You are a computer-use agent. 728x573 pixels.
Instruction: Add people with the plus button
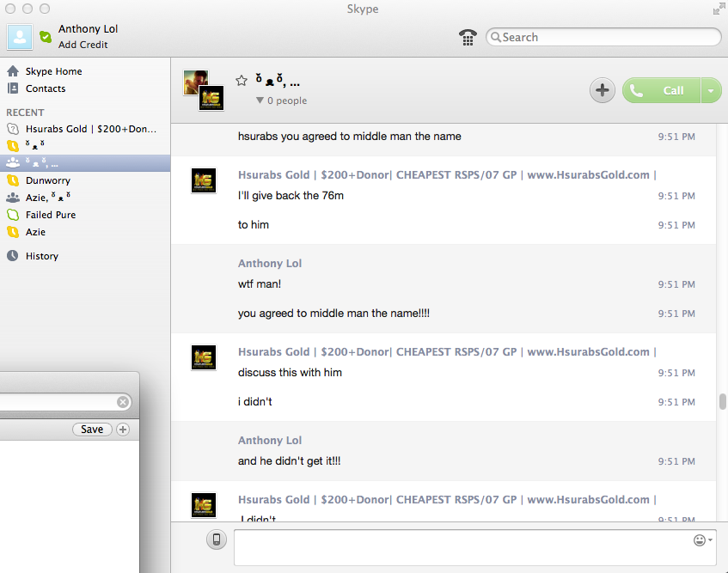coord(603,90)
